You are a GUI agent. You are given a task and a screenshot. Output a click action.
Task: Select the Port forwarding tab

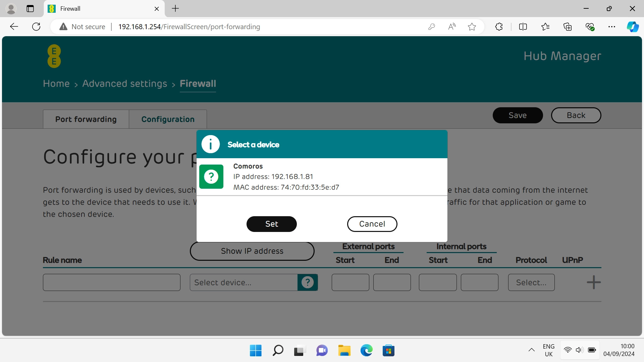point(86,119)
